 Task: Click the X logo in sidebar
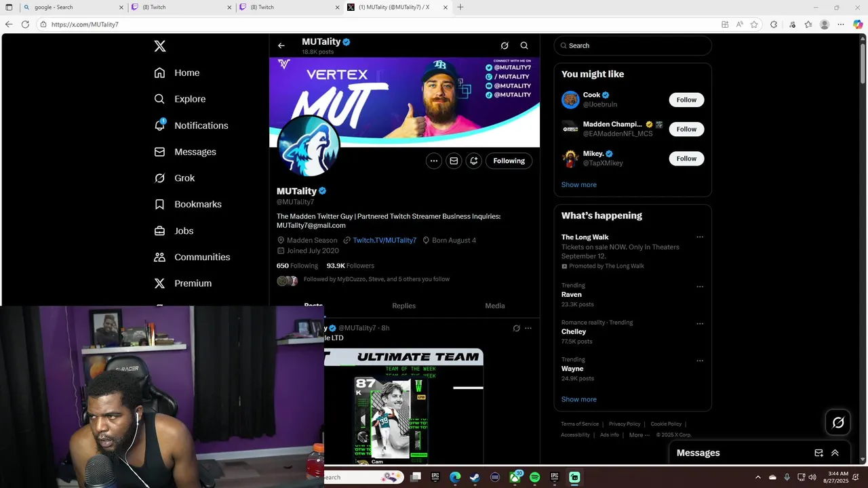coord(159,46)
